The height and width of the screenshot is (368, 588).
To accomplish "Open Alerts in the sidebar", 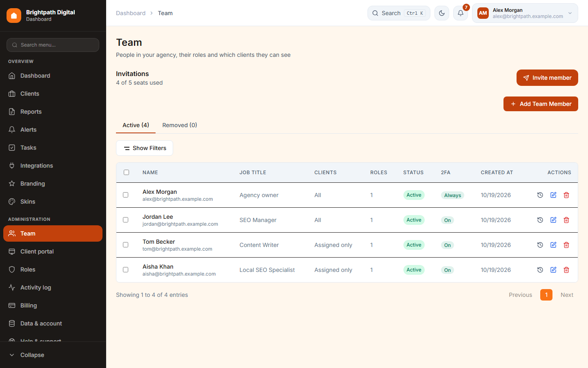I will click(53, 130).
